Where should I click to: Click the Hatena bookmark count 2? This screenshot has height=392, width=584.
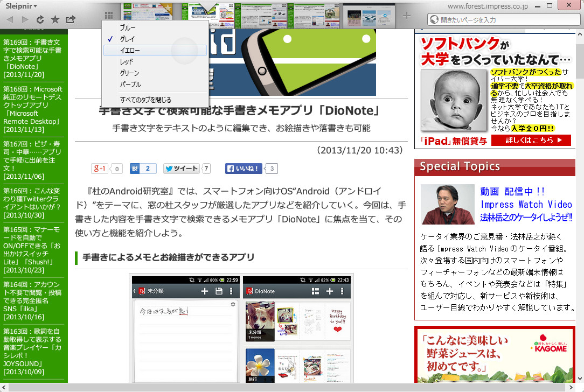point(148,169)
